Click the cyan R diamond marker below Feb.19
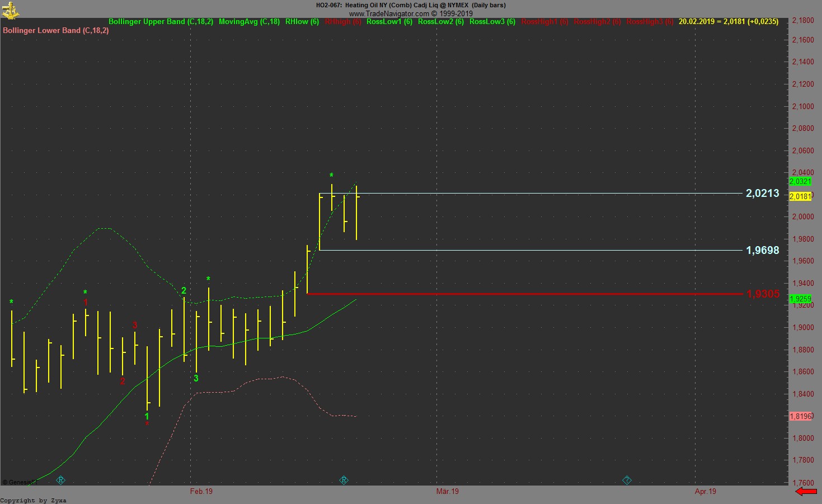 pyautogui.click(x=344, y=480)
